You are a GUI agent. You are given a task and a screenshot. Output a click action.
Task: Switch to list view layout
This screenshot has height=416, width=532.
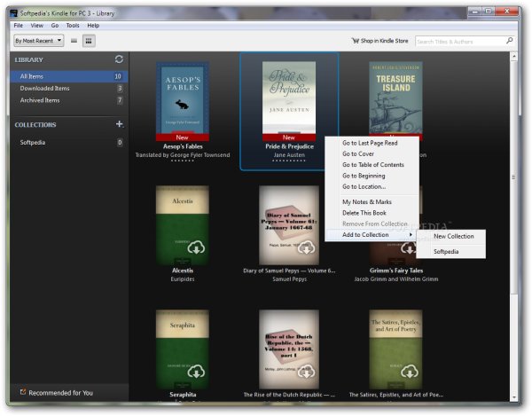pyautogui.click(x=74, y=41)
